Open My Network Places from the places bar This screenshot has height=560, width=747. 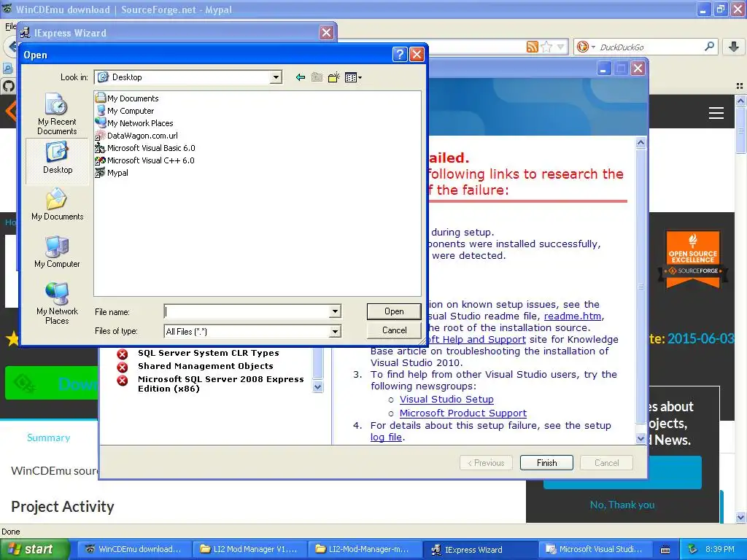(57, 303)
